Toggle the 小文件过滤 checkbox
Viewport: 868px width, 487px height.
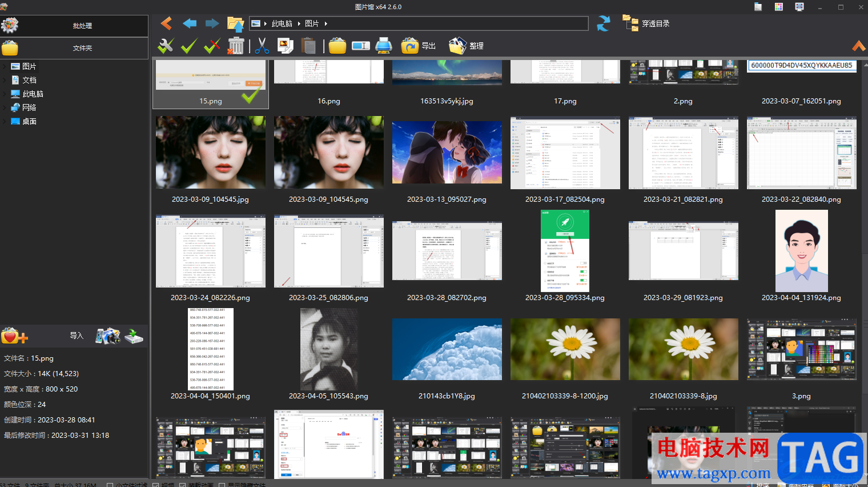(110, 485)
